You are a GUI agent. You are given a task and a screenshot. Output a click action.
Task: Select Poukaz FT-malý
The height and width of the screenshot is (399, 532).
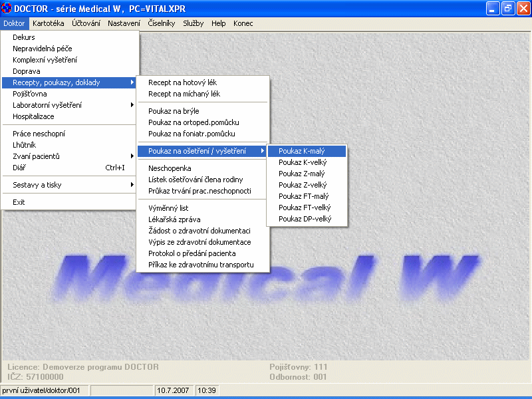tap(307, 196)
